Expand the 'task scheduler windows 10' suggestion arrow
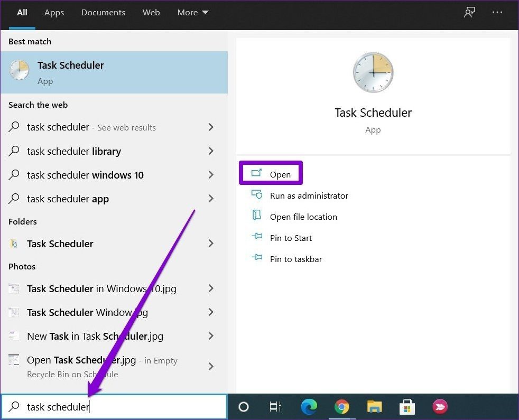Screen dimensions: 519x420 click(x=211, y=175)
